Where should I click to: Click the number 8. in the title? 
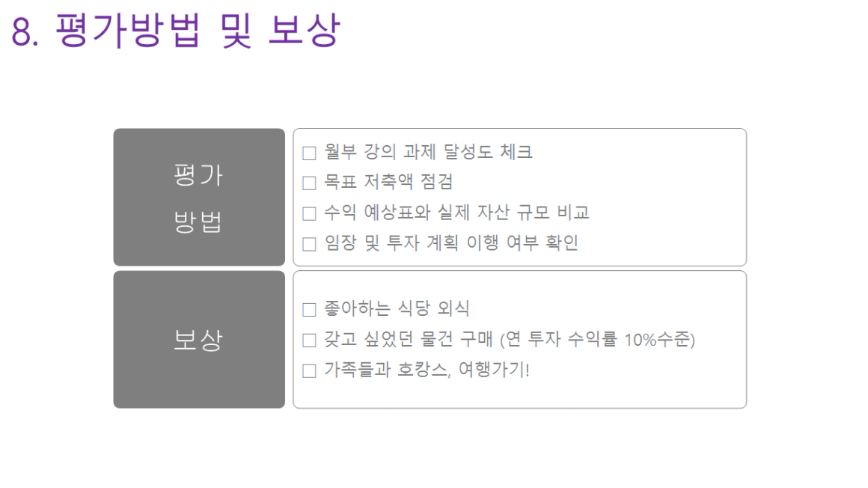click(25, 31)
